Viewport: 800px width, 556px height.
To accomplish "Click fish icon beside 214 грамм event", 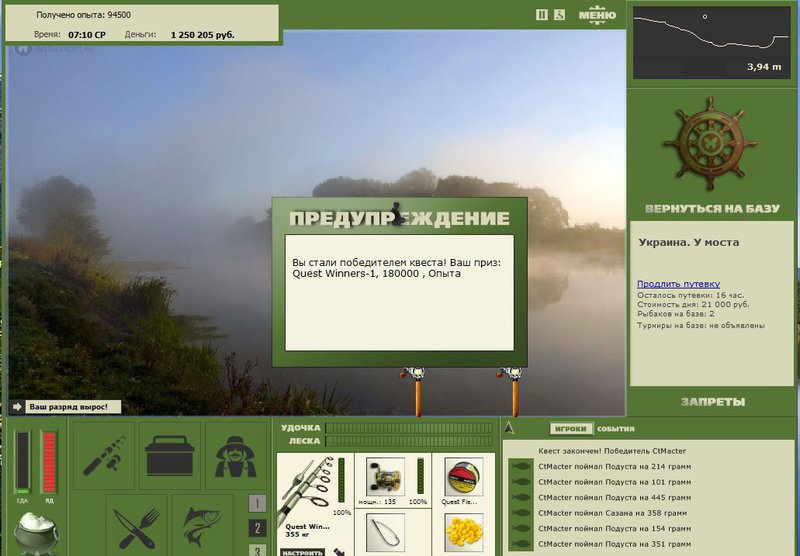I will click(520, 466).
